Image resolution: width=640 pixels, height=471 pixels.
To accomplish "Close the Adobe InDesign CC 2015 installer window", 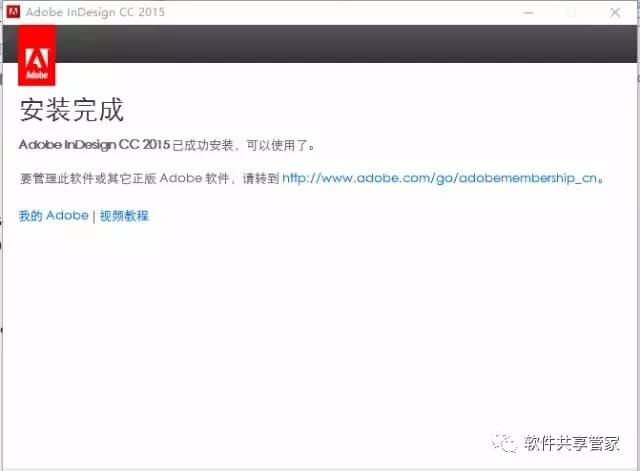I will click(x=615, y=13).
